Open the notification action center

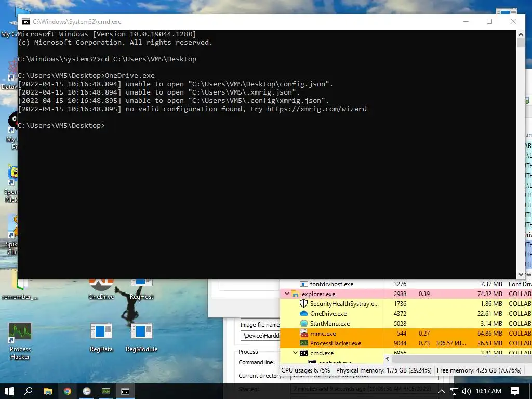pos(515,391)
